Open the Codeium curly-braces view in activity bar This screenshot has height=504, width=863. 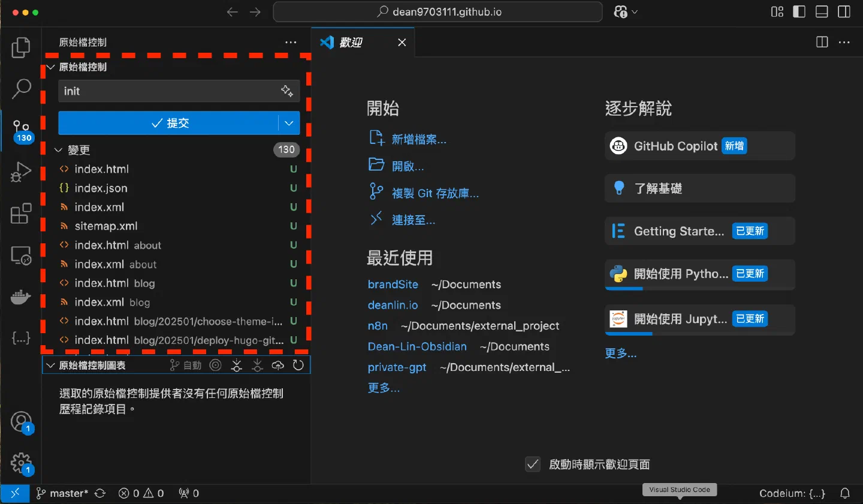[x=21, y=338]
